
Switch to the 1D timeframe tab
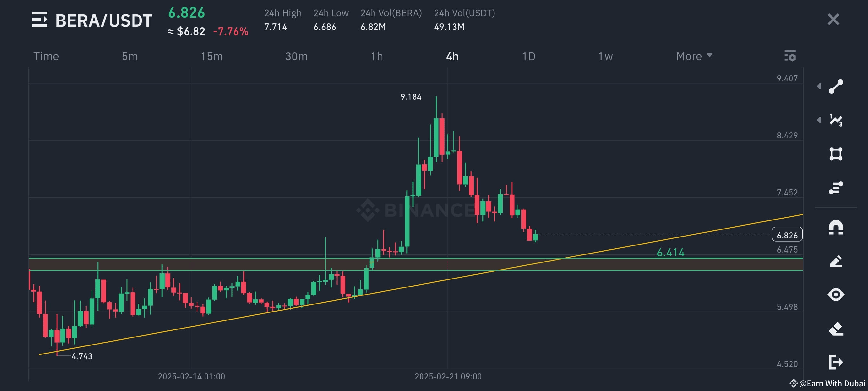(529, 56)
